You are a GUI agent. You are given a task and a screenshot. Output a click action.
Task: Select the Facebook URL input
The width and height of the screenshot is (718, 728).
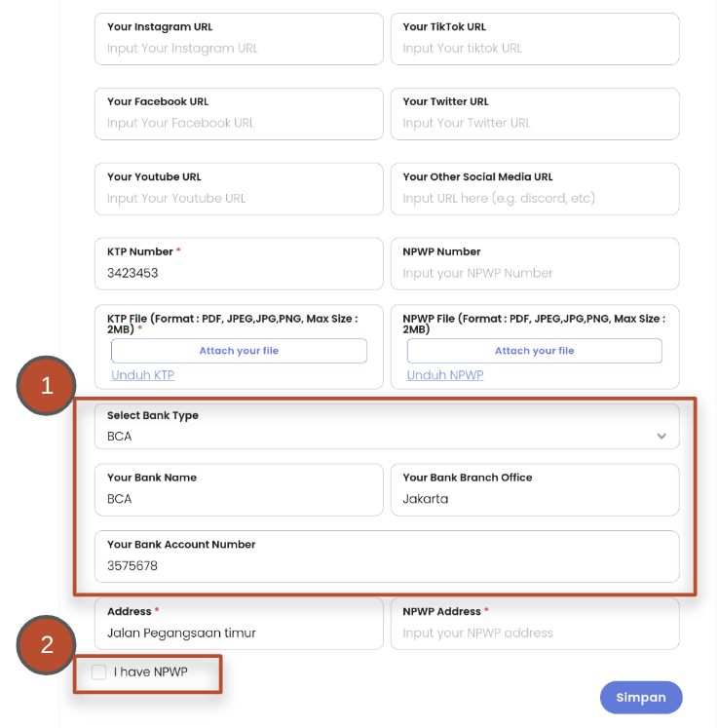(239, 124)
